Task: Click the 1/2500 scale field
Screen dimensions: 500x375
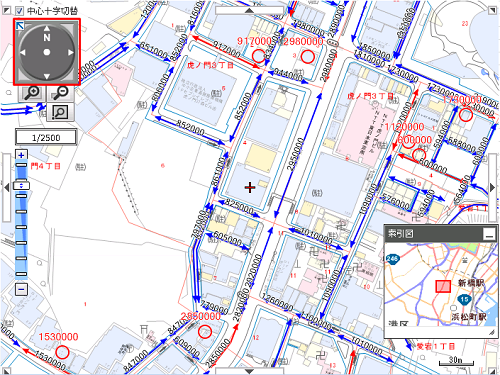Action: pyautogui.click(x=46, y=138)
